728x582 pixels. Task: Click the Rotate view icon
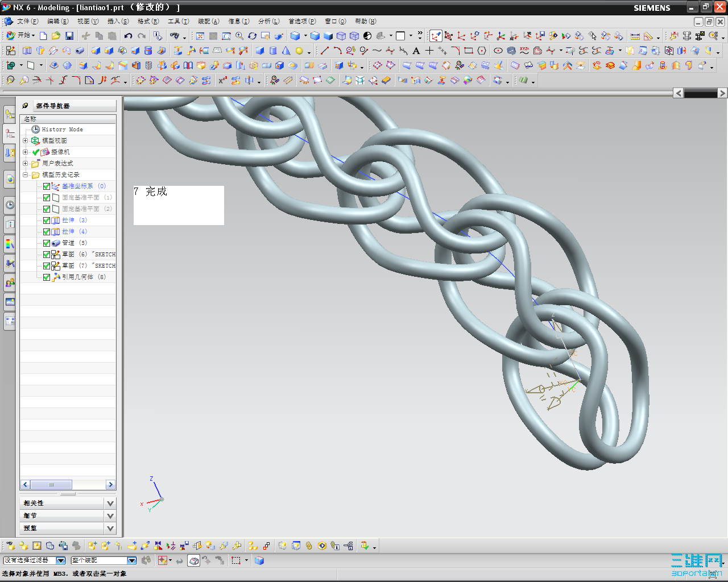coord(253,36)
